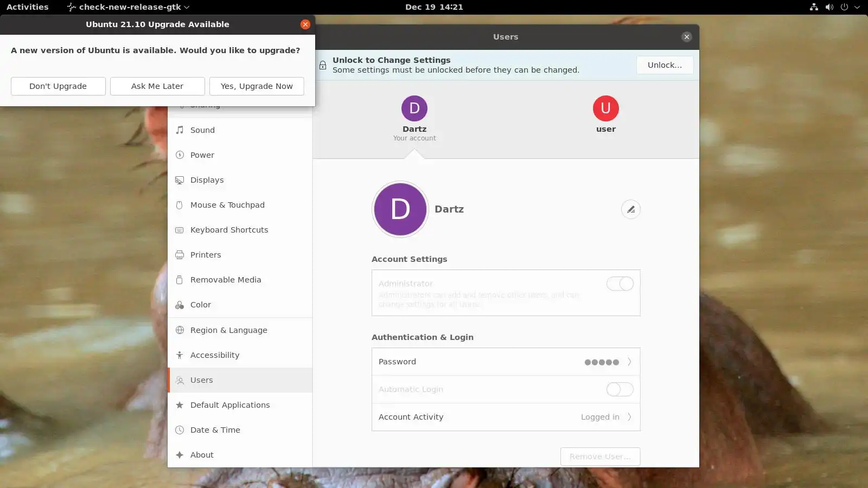Open the Password row chevron
868x488 pixels.
[x=629, y=362]
